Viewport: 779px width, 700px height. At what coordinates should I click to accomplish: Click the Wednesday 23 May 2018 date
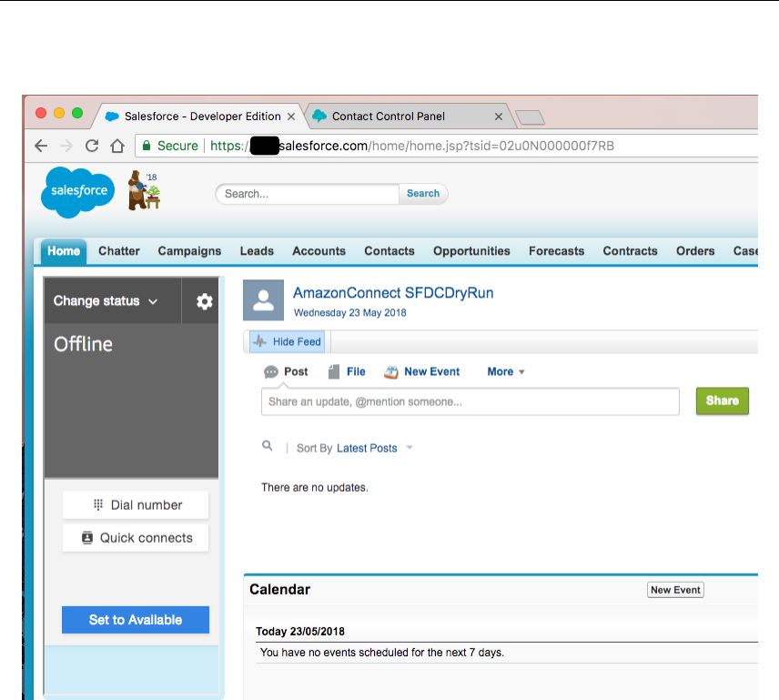pyautogui.click(x=350, y=312)
